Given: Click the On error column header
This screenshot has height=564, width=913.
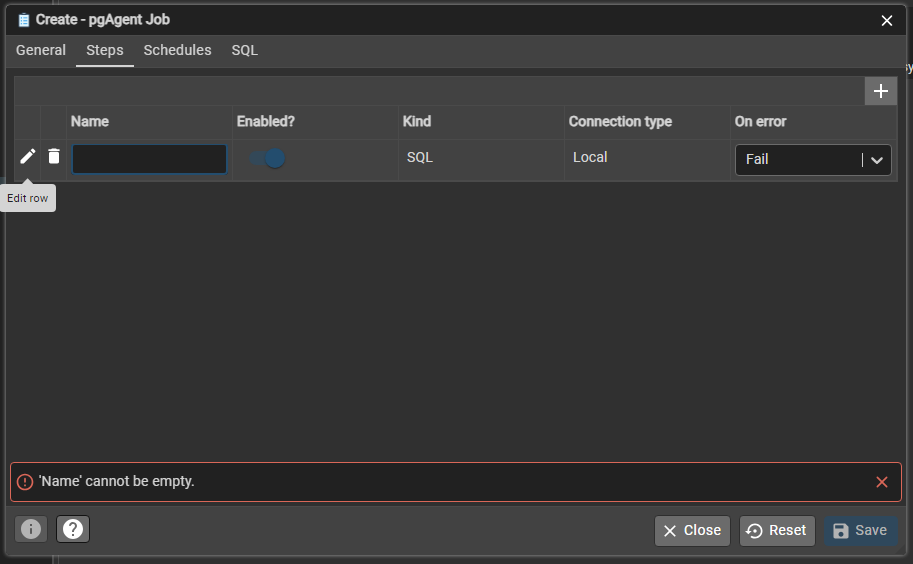Looking at the screenshot, I should click(760, 122).
